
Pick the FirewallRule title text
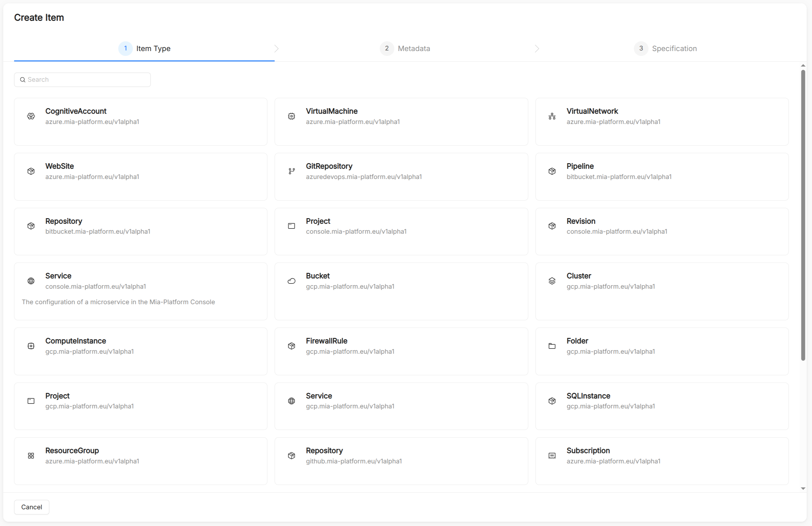[326, 341]
